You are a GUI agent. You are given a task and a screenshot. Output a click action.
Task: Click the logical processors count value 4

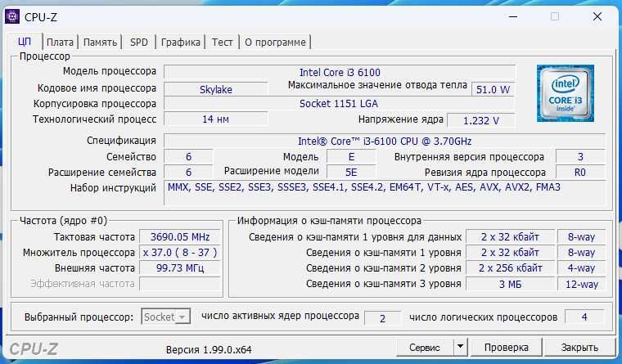click(x=584, y=317)
